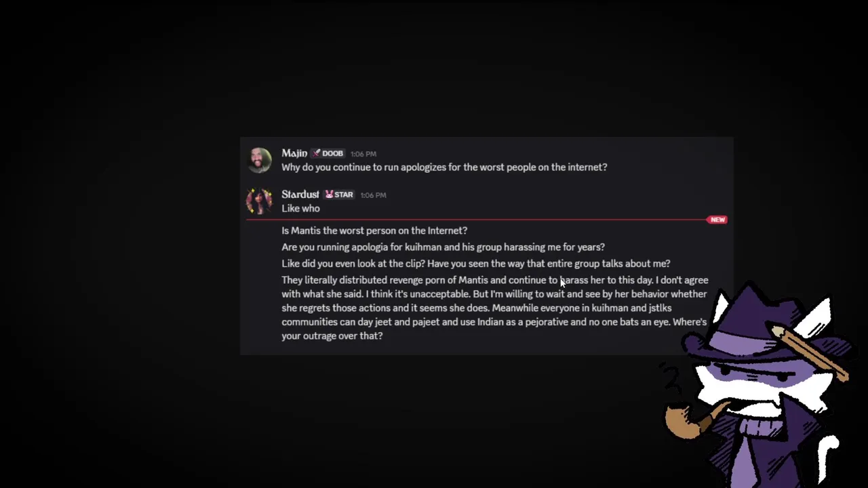Click Majin's 1:06 PM timestamp
The height and width of the screenshot is (488, 868).
tap(363, 154)
